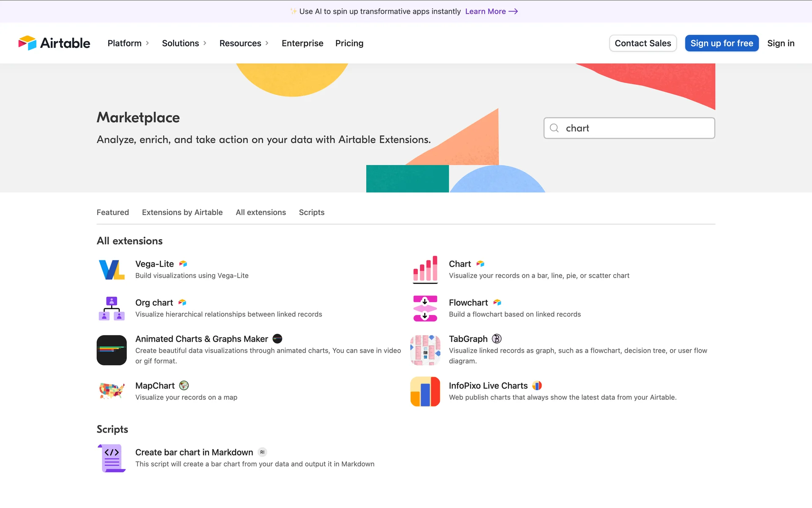This screenshot has height=508, width=812.
Task: Follow the Learn More banner link
Action: pos(491,11)
